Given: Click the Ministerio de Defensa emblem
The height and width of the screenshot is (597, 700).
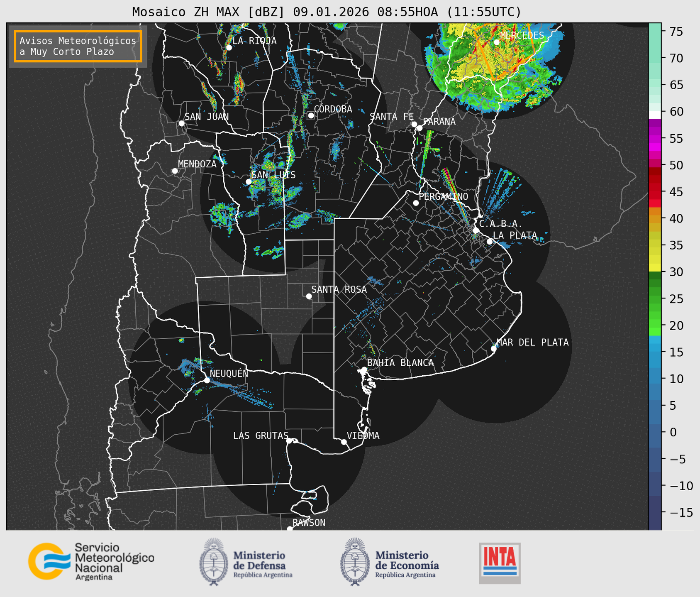Looking at the screenshot, I should (x=214, y=562).
